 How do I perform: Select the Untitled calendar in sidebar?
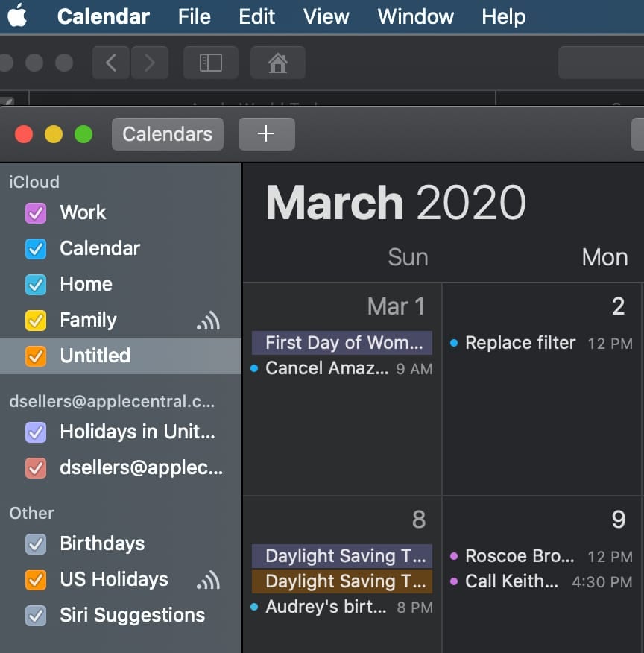[x=95, y=356]
